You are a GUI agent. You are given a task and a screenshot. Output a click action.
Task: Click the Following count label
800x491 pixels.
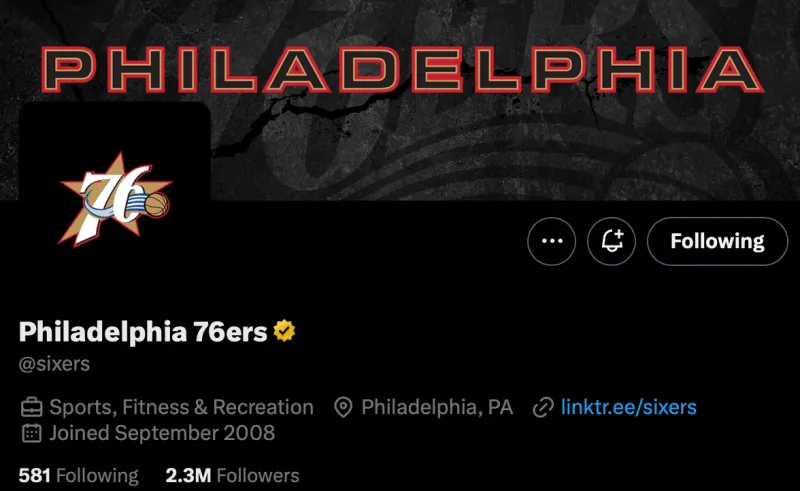click(x=97, y=476)
